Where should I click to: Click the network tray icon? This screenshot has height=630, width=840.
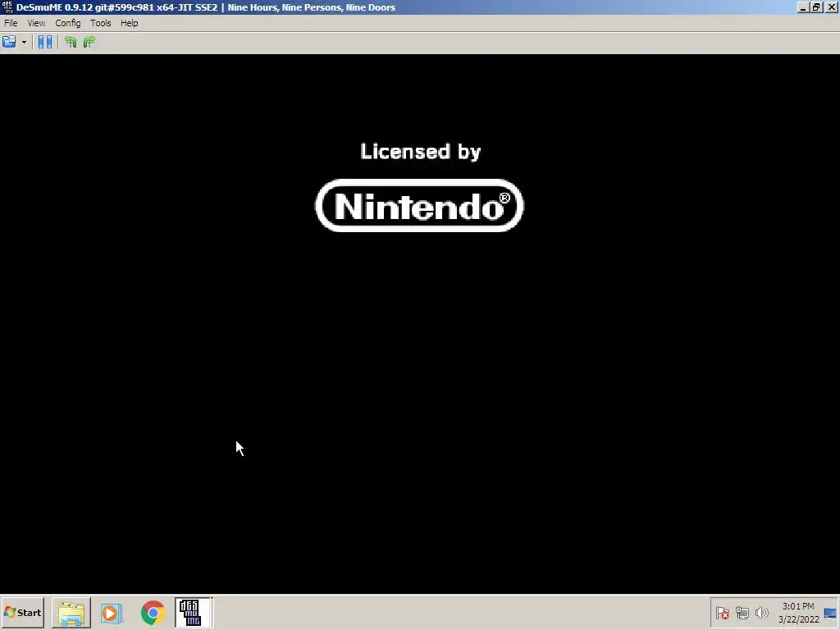coord(742,612)
